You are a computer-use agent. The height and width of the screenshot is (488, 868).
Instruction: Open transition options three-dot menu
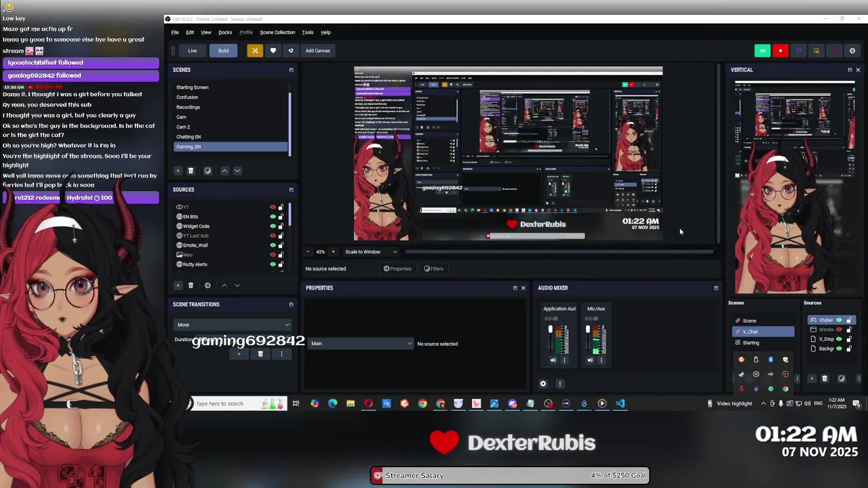tap(281, 354)
